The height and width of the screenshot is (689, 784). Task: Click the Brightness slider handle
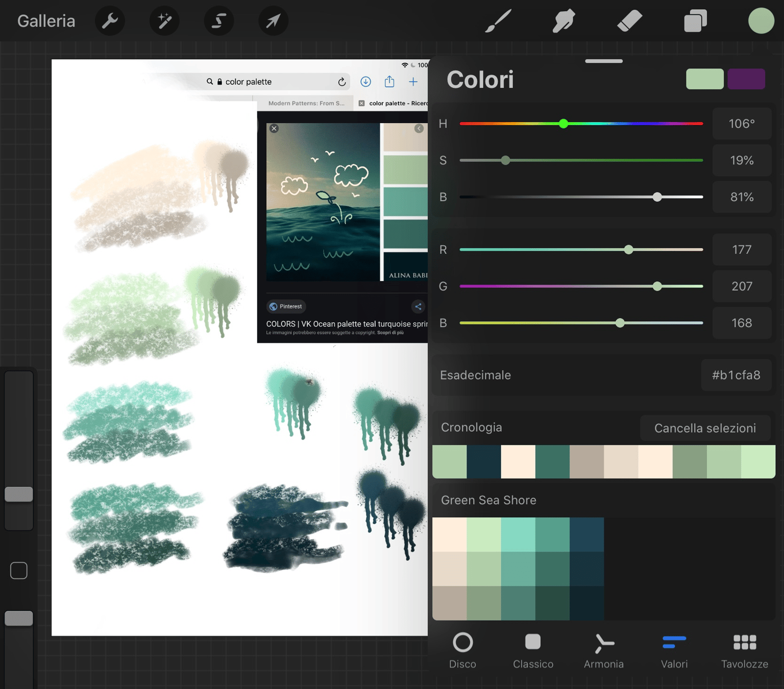[657, 197]
